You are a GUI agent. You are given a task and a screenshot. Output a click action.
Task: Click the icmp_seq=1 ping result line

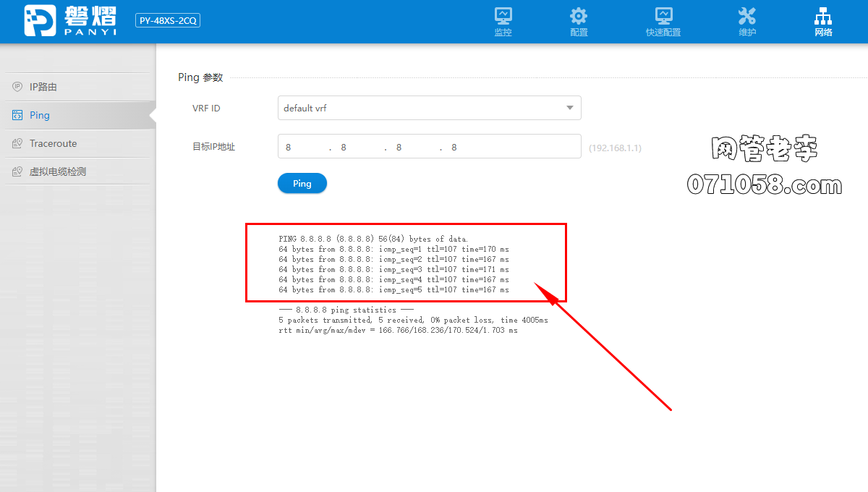[393, 249]
